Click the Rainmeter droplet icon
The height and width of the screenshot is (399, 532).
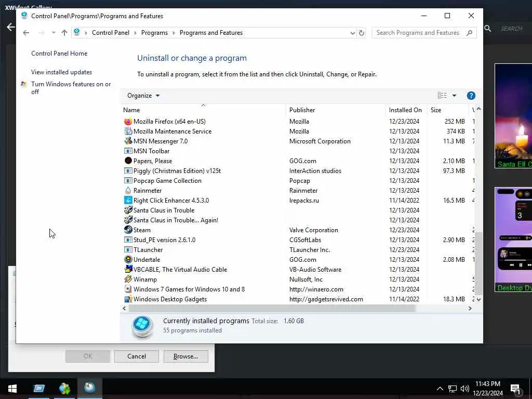pyautogui.click(x=128, y=190)
